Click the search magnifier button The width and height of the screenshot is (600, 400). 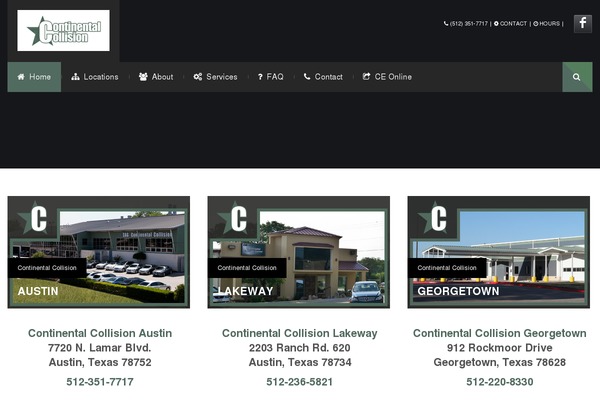click(x=577, y=77)
